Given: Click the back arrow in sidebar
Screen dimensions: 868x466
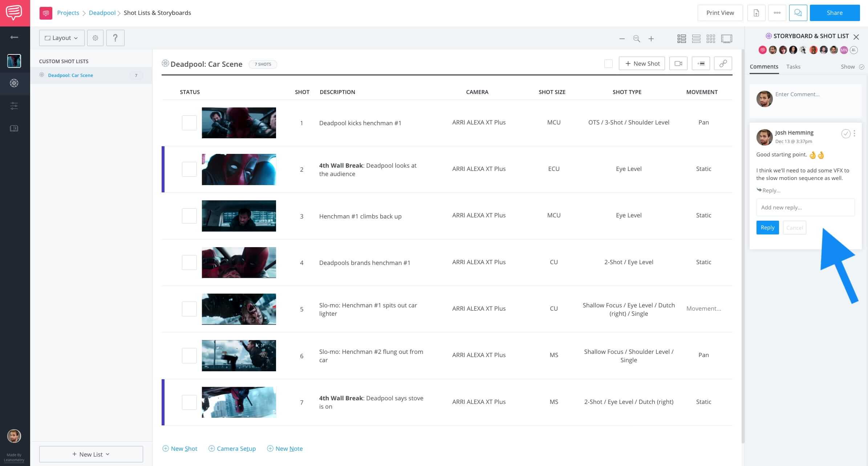Looking at the screenshot, I should pyautogui.click(x=14, y=37).
